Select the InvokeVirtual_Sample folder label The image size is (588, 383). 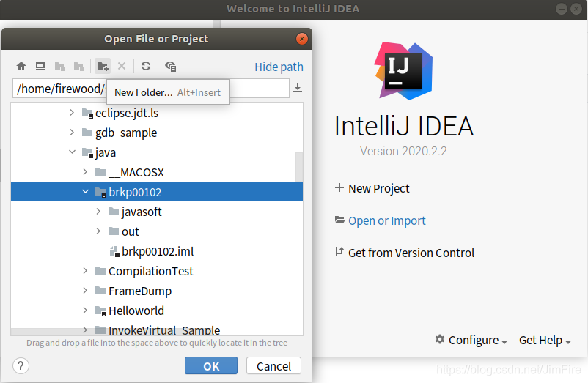[164, 330]
